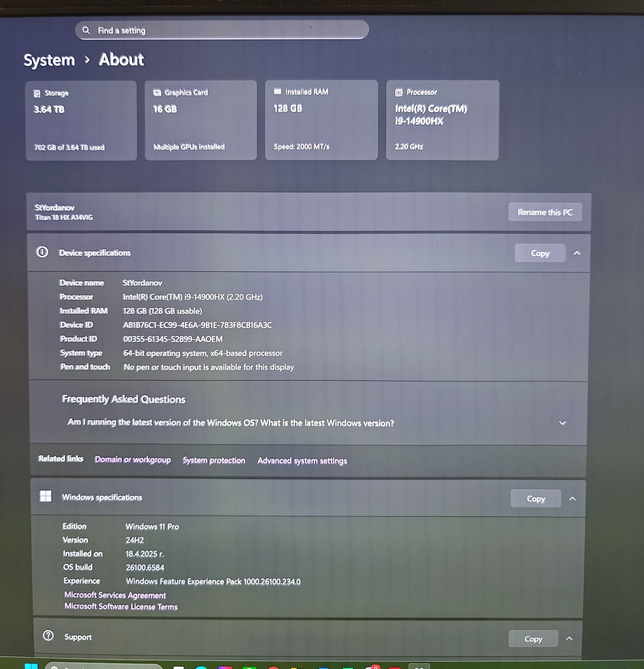
Task: Click the FAQ chevron down arrow
Action: pyautogui.click(x=562, y=423)
